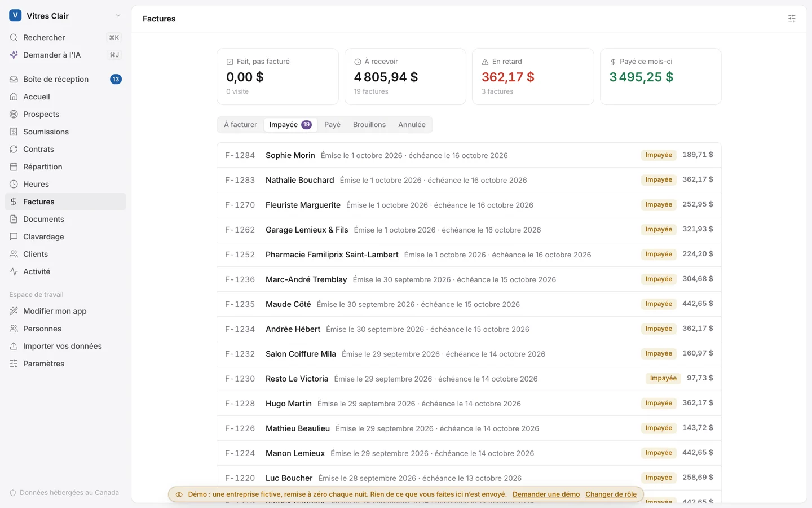This screenshot has height=508, width=812.
Task: Select the Contrats refresh-arrows icon
Action: click(14, 149)
